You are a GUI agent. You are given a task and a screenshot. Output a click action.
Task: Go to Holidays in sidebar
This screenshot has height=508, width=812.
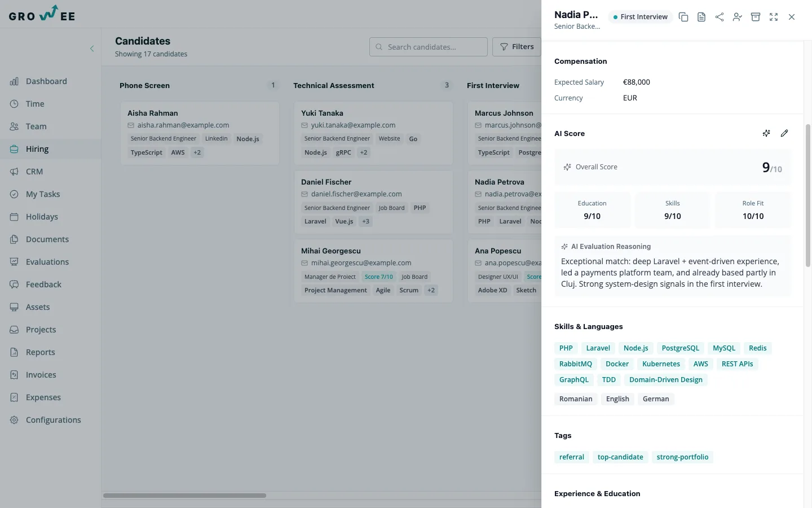pyautogui.click(x=51, y=217)
